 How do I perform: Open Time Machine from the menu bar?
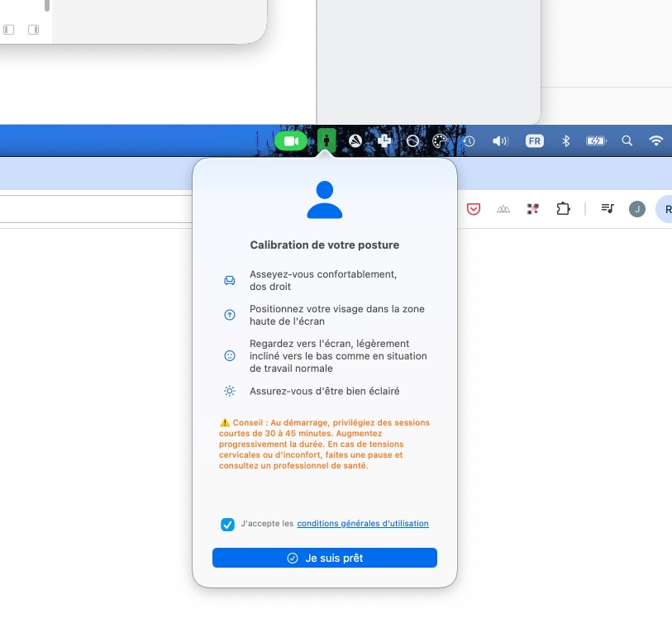pos(469,141)
